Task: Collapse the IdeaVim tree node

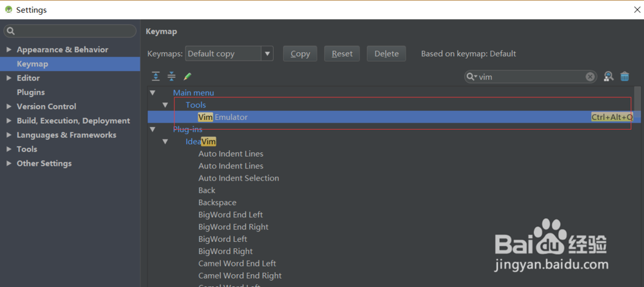Action: tap(165, 142)
